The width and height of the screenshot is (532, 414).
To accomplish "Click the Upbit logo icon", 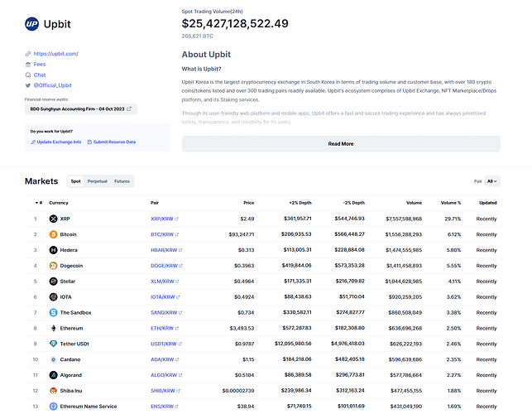I will (32, 24).
